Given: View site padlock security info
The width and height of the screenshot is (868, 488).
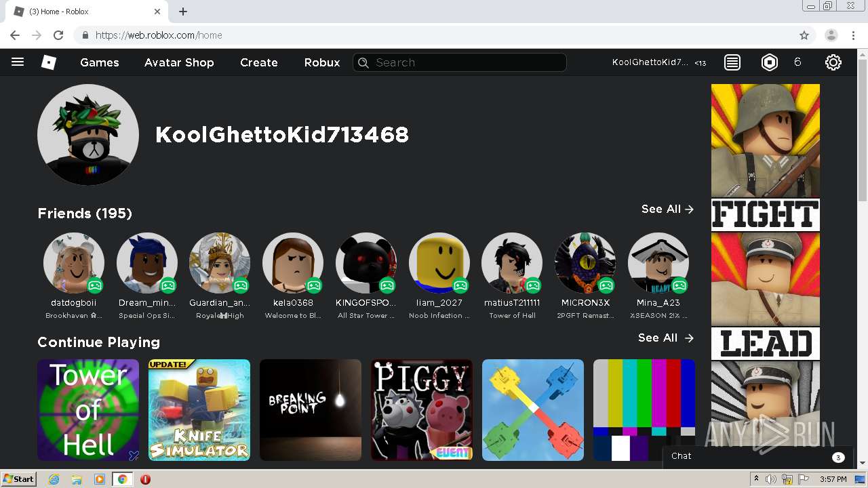Looking at the screenshot, I should pyautogui.click(x=85, y=35).
